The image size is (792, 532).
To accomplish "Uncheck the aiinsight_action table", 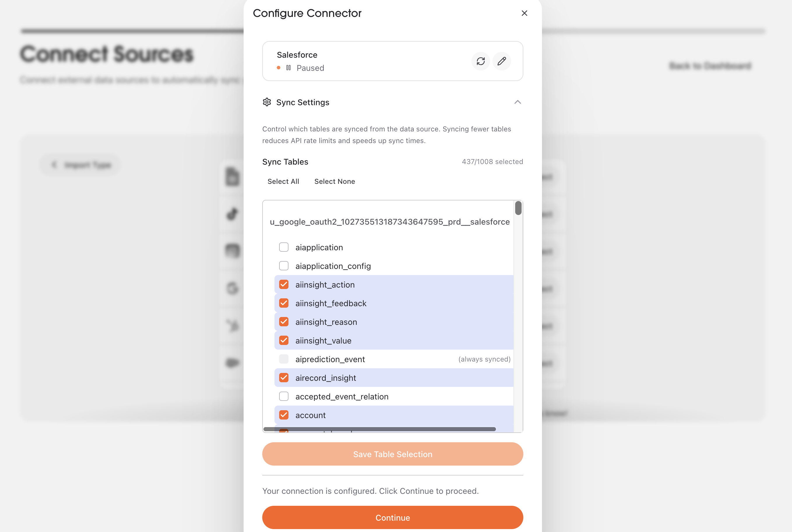I will (x=283, y=284).
